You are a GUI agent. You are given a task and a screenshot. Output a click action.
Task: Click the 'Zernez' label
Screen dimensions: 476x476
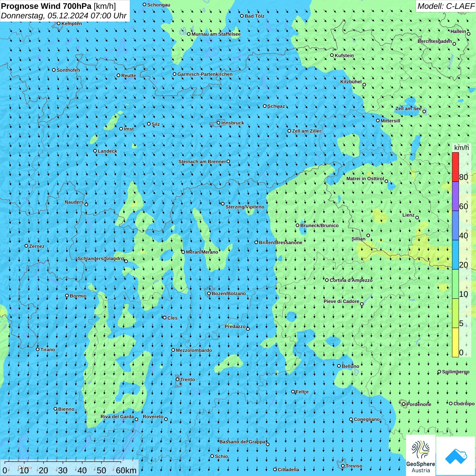(37, 246)
